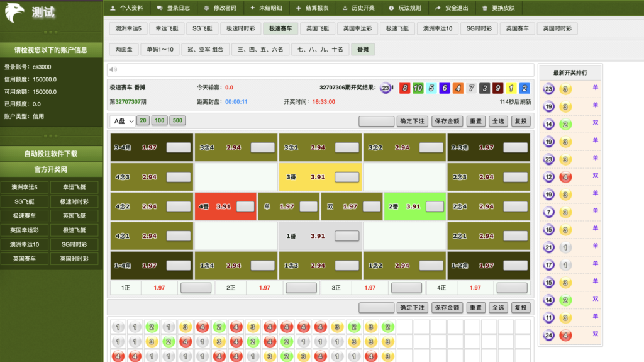Click 自动投注软件下载 in the sidebar
Image resolution: width=644 pixels, height=362 pixels.
pos(51,154)
